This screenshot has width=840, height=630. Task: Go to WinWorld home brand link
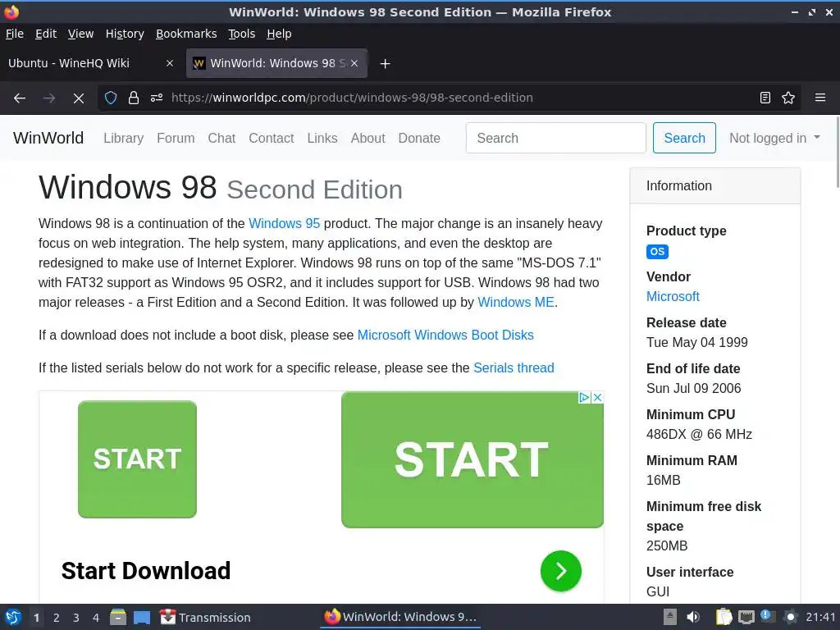coord(48,138)
